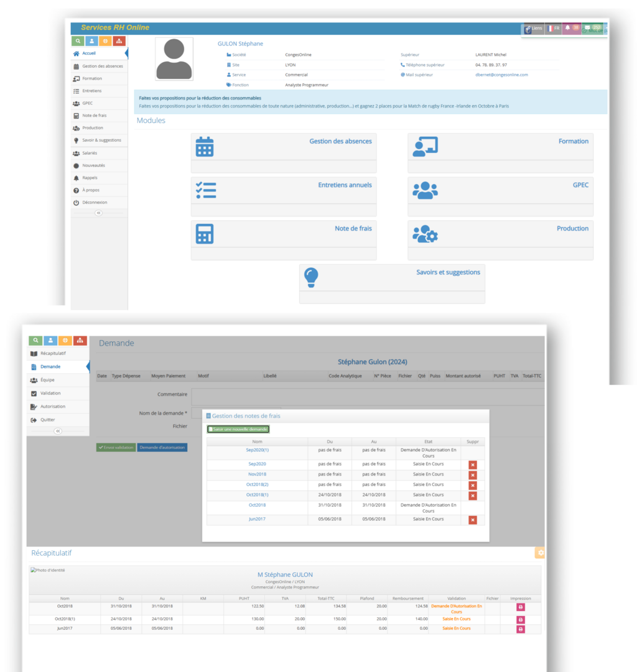Viewport: 637px width, 672px height.
Task: Select the Note de frais calculator icon
Action: tap(206, 234)
